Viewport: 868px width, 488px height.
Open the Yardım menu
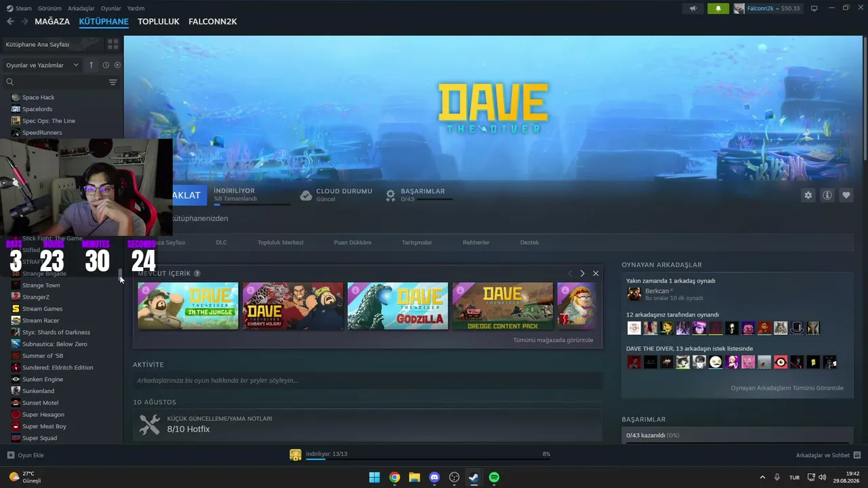tap(136, 8)
